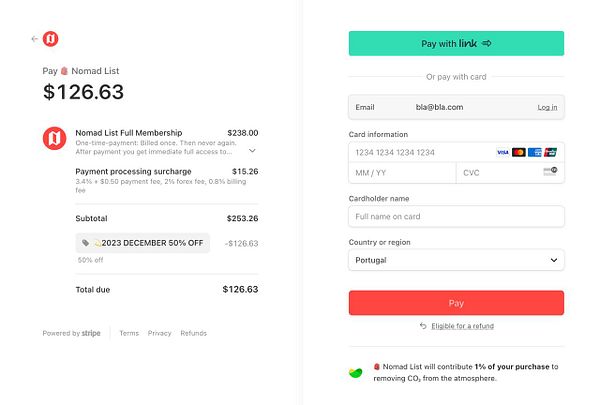Click the Nomad List Full Membership product icon

[53, 139]
